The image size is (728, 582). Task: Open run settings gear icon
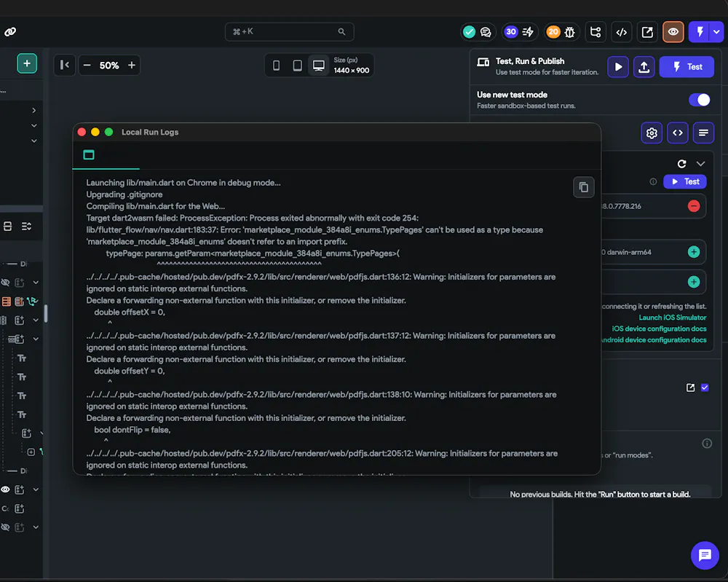click(x=652, y=133)
